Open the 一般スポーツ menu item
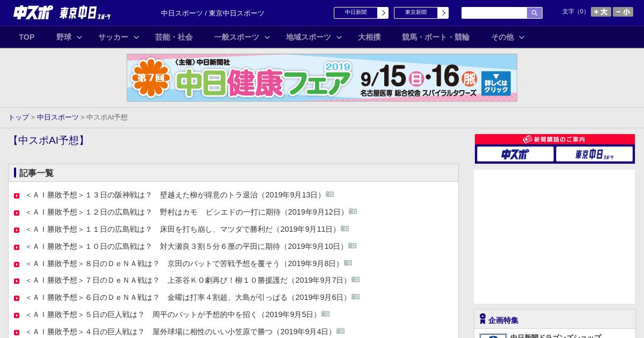This screenshot has height=338, width=644. tap(237, 37)
